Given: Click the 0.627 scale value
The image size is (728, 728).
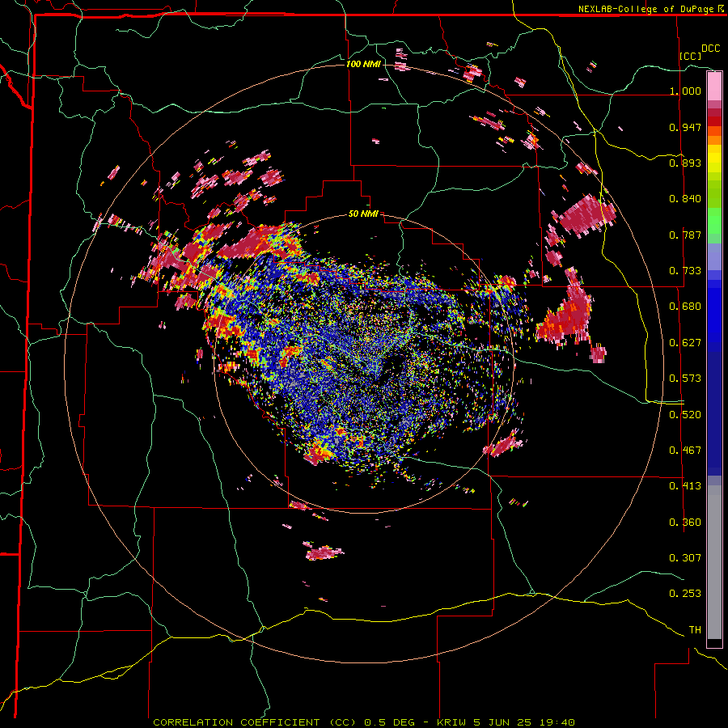Looking at the screenshot, I should [x=685, y=343].
